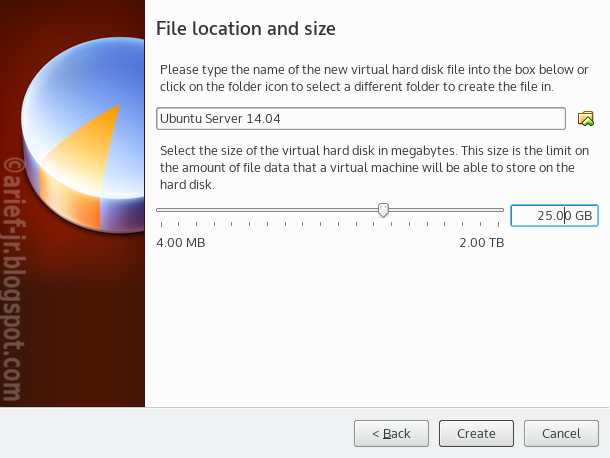
Task: Go back with the Back button
Action: coord(391,433)
